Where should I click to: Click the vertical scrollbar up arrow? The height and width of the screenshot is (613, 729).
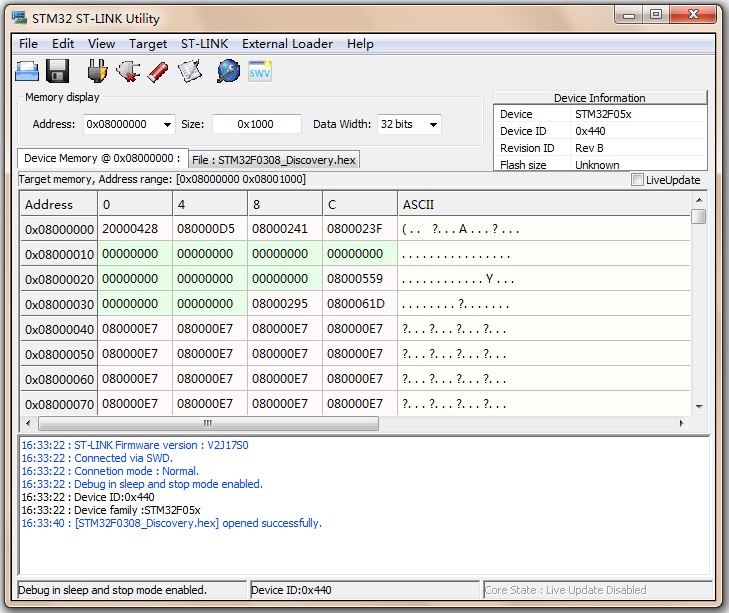point(699,200)
